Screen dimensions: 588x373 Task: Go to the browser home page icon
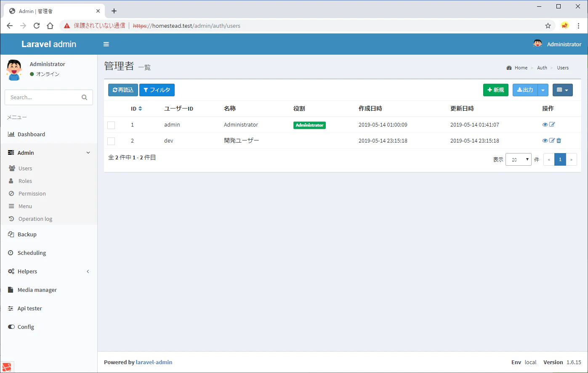[x=50, y=26]
